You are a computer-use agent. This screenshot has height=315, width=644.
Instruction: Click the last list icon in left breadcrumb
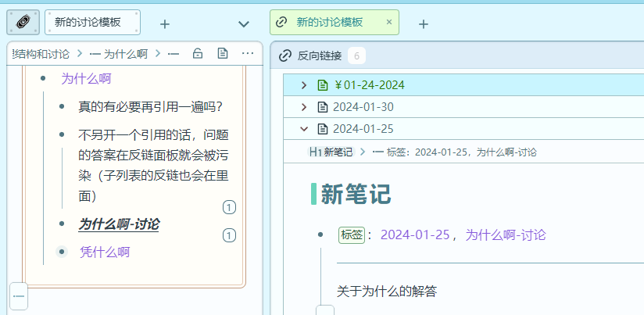(x=174, y=54)
